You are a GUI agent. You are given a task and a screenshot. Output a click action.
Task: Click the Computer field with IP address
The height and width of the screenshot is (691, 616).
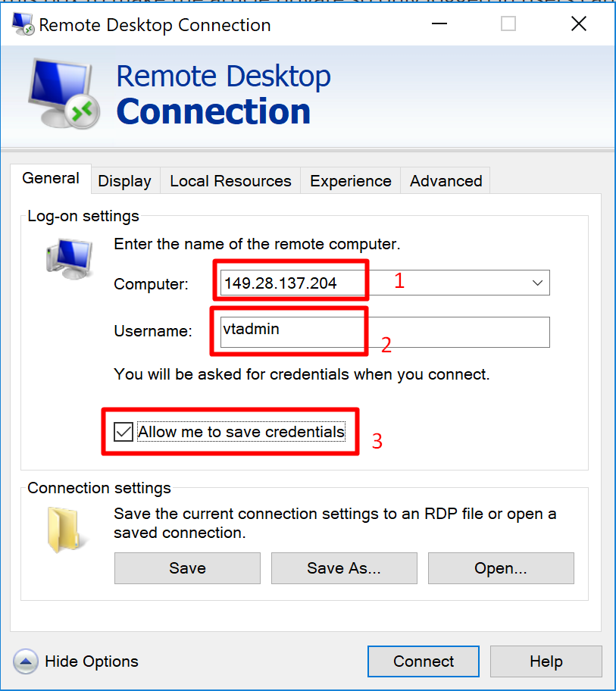(x=385, y=283)
